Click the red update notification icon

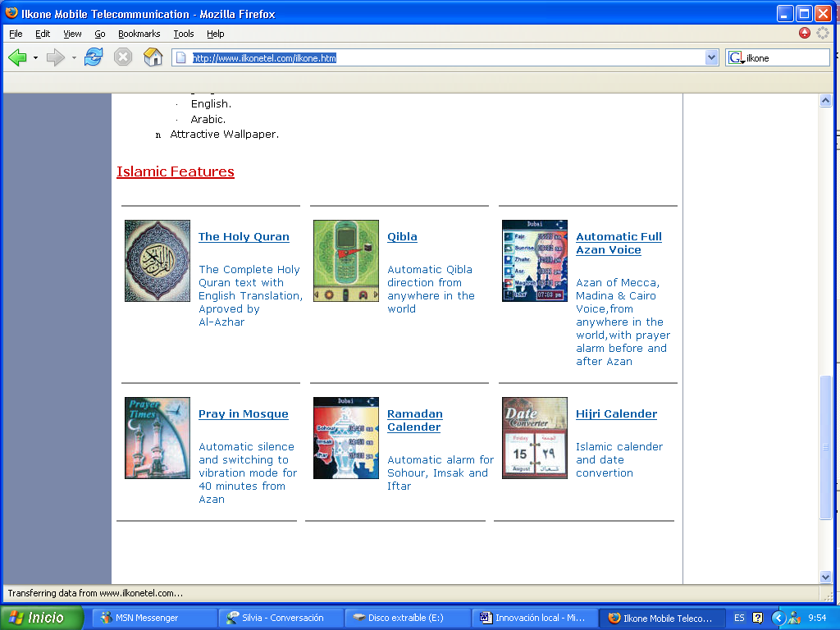[805, 33]
